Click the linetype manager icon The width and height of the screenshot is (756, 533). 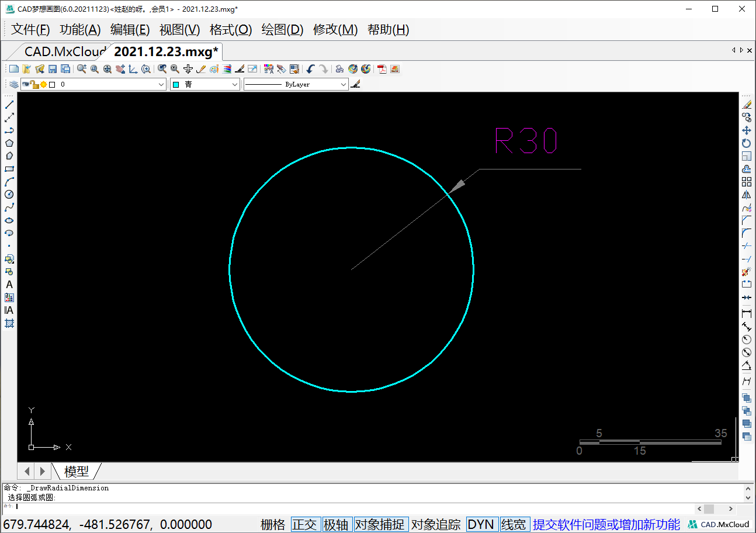click(355, 85)
